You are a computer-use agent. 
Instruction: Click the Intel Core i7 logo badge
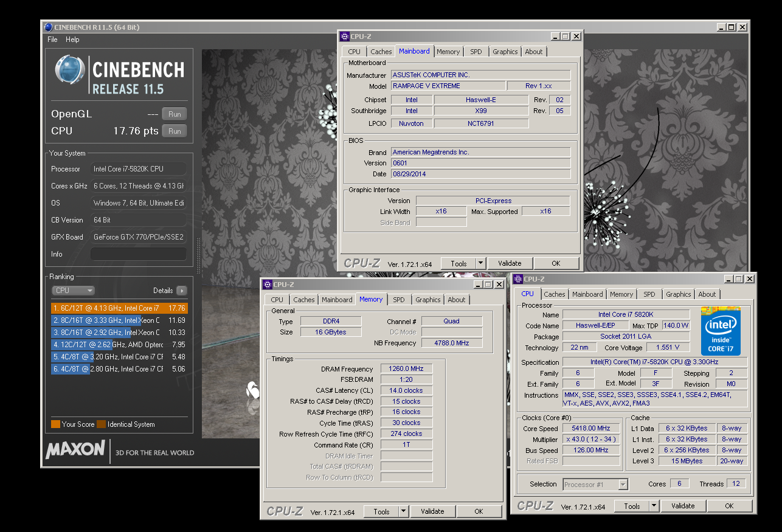coord(721,331)
